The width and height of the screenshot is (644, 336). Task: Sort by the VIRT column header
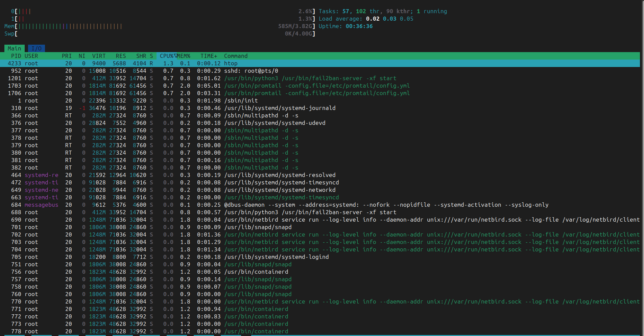pos(99,56)
